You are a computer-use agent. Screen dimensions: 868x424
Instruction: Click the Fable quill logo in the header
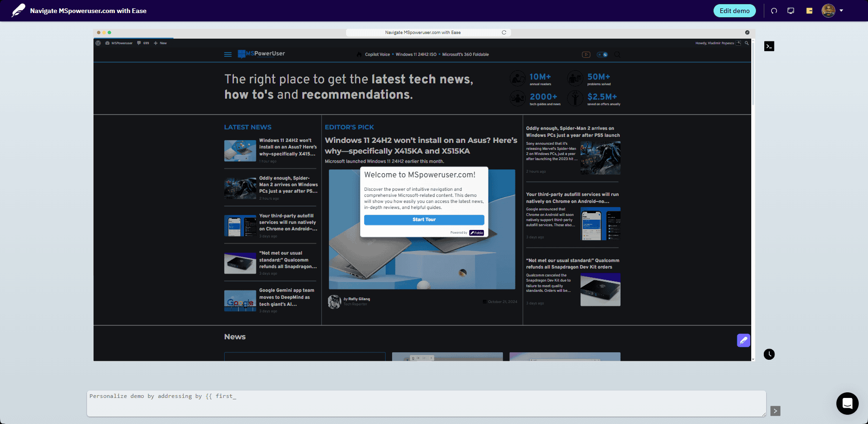click(18, 11)
